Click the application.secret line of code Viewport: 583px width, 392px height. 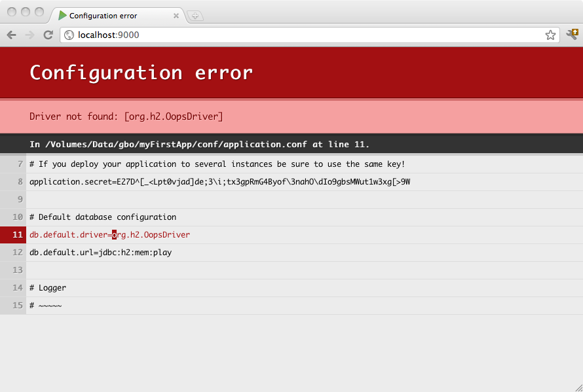tap(219, 182)
